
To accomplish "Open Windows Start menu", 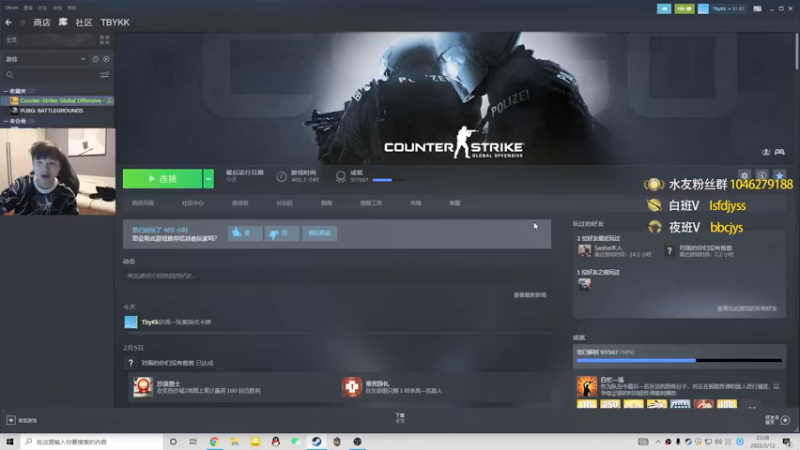I will tap(10, 441).
